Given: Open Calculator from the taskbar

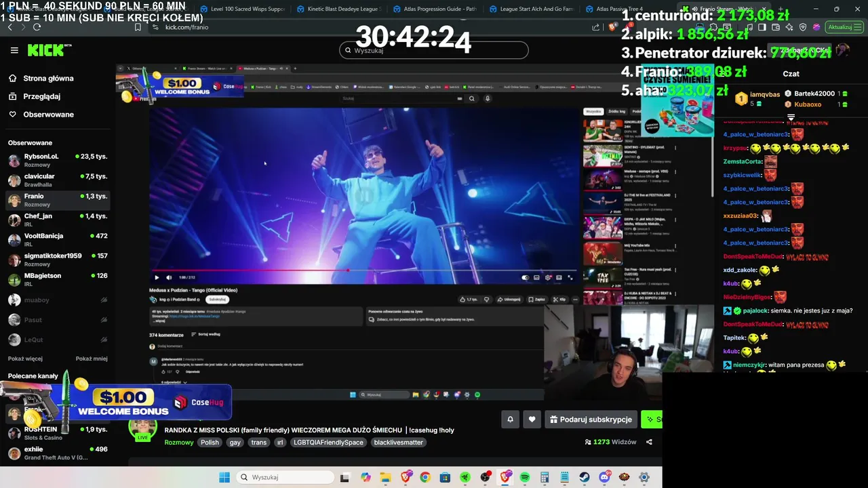Looking at the screenshot, I should pos(545,477).
